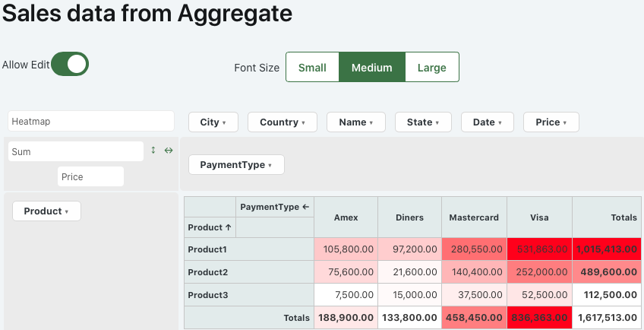Click Mastercard column total 458,450.00

pos(474,318)
